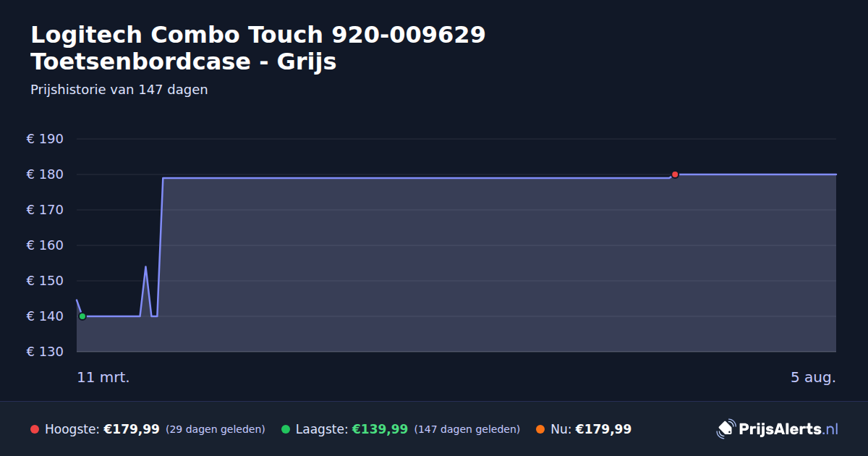Click the 29 dagen geleden text
Screen dimensions: 868x456
point(216,429)
